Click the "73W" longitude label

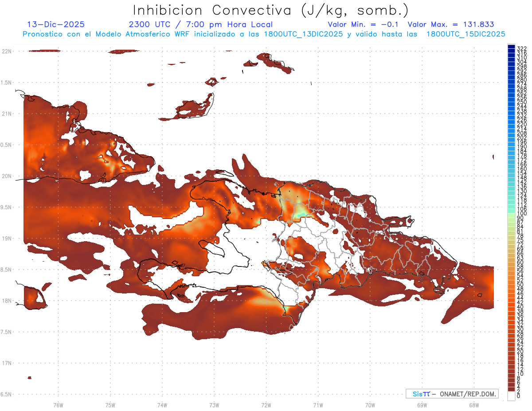[214, 405]
